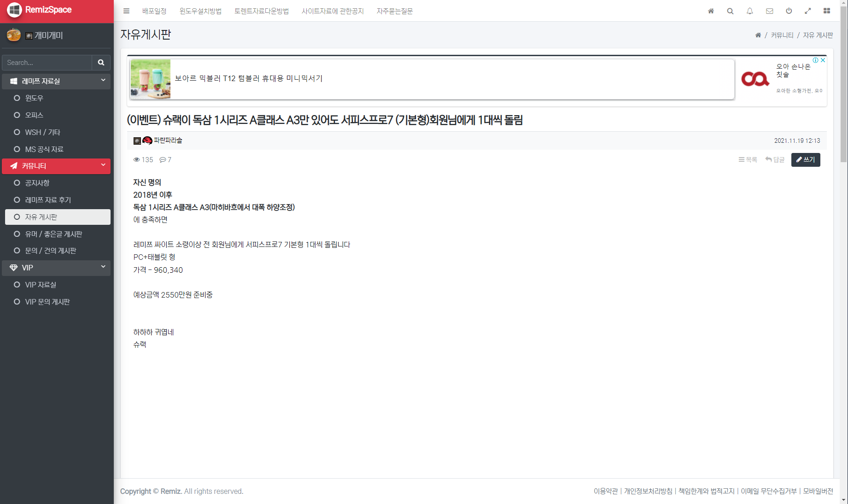Open the 배포일정 top menu item
This screenshot has width=848, height=504.
click(x=154, y=11)
